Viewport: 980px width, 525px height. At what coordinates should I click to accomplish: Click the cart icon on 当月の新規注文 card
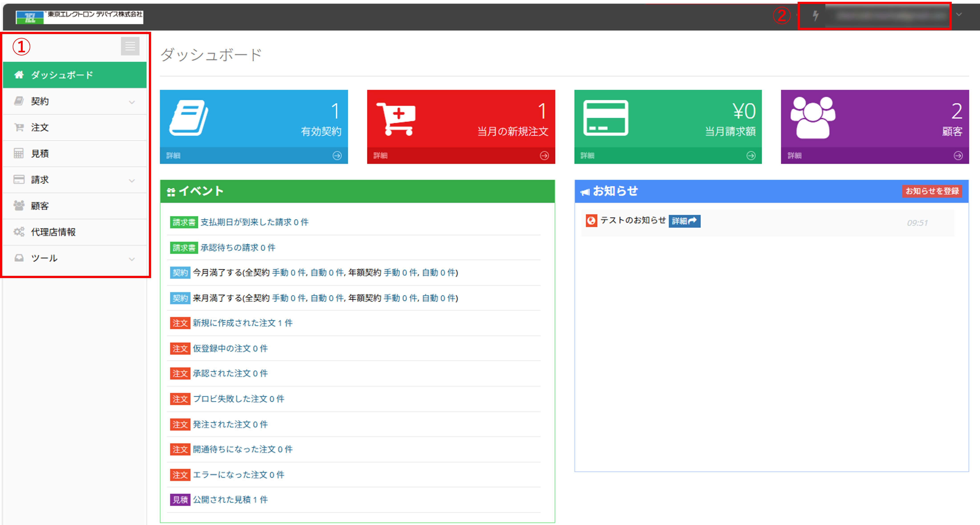point(396,119)
